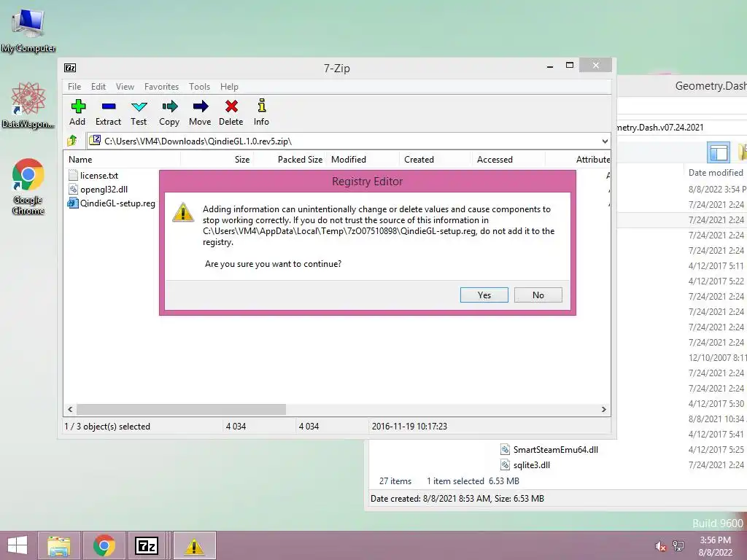Click the Move toolbar icon
This screenshot has height=560, width=747.
200,106
